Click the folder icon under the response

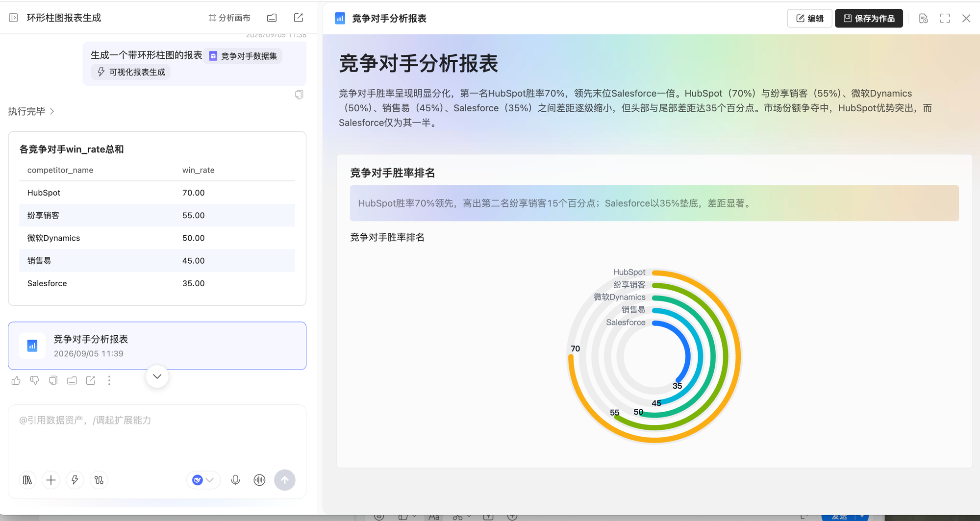(x=72, y=380)
